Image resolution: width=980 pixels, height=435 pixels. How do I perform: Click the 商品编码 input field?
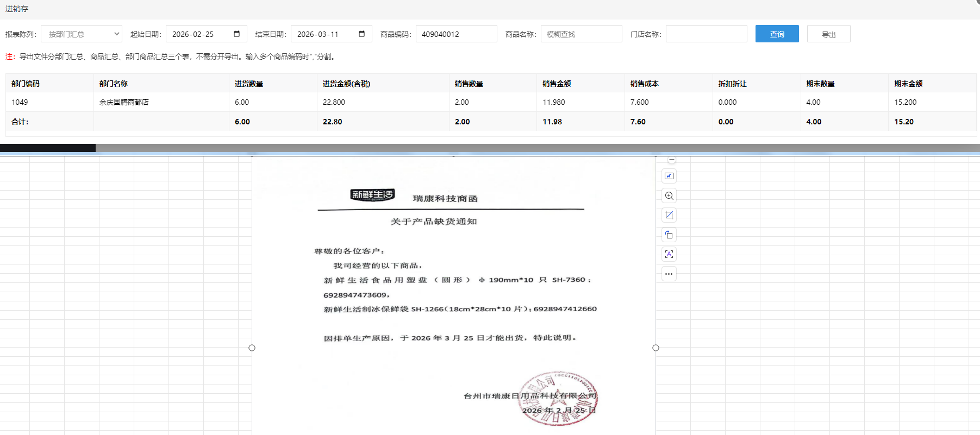point(456,34)
